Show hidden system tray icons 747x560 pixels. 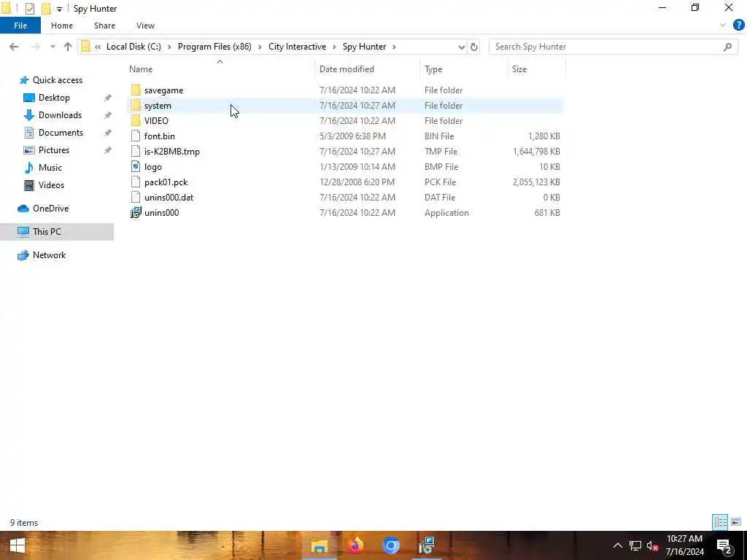[617, 545]
